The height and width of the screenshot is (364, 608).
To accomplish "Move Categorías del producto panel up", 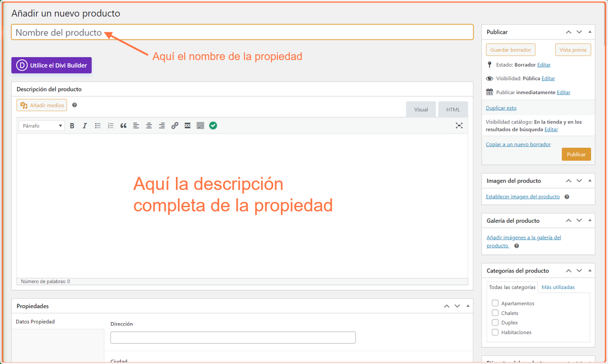I will click(x=568, y=271).
